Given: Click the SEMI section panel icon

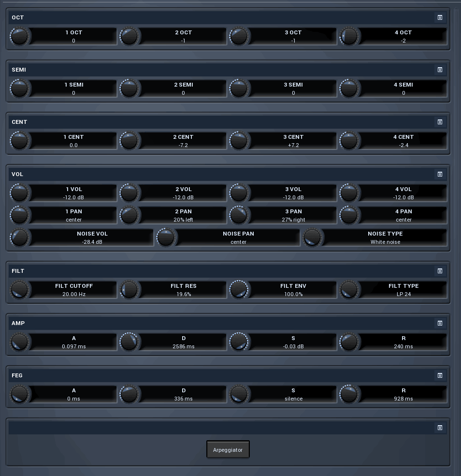Looking at the screenshot, I should tap(440, 70).
